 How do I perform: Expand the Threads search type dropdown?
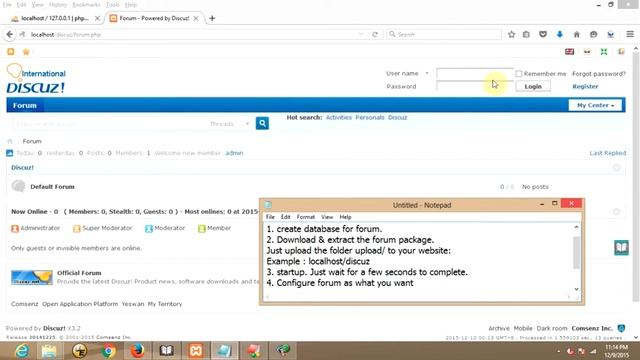tap(247, 124)
